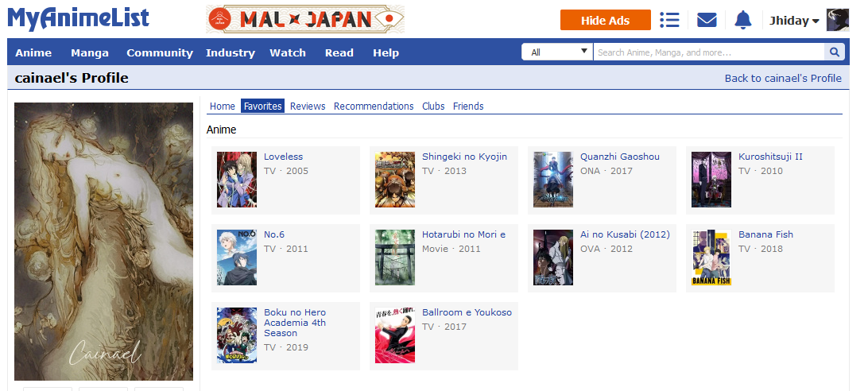Switch to the Home profile tab
868x391 pixels.
pos(222,106)
